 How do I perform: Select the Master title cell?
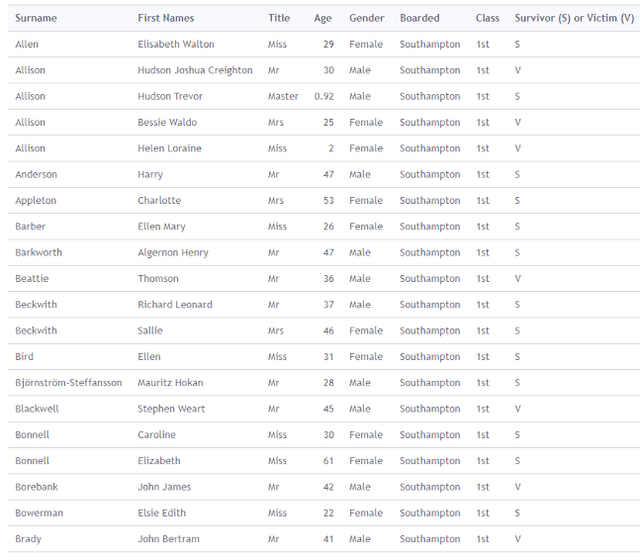coord(283,96)
